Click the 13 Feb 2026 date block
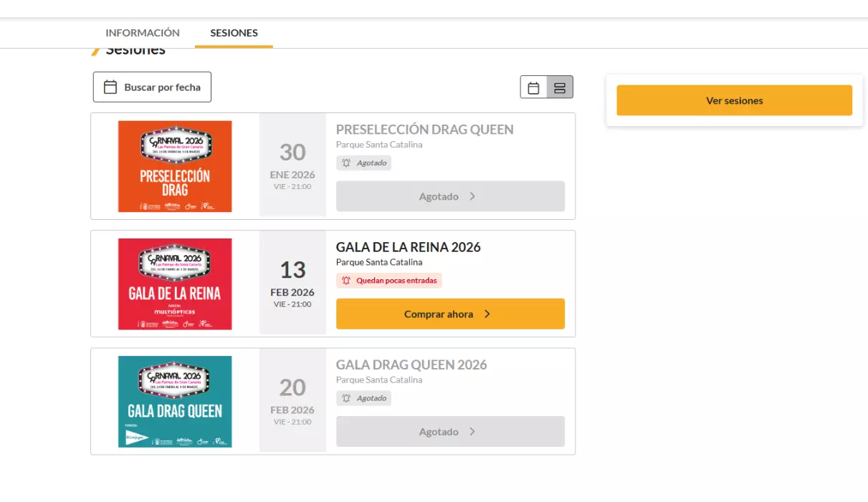The width and height of the screenshot is (868, 502). click(x=292, y=283)
